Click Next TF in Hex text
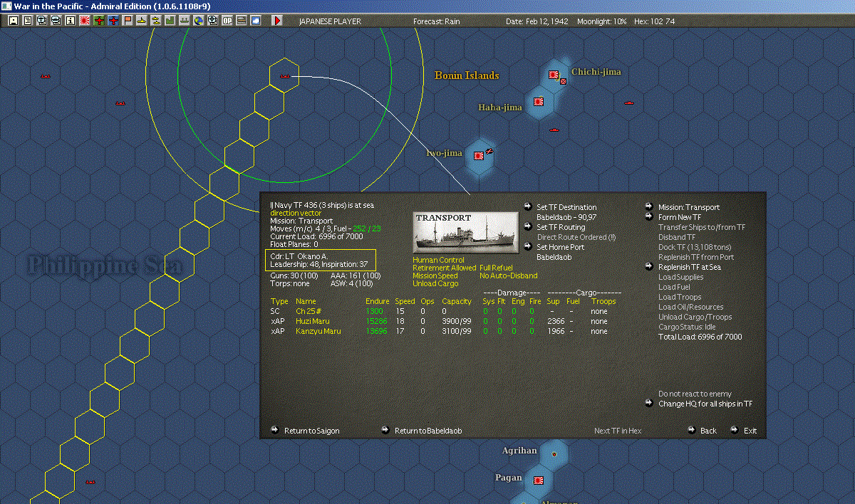The image size is (855, 504). point(618,431)
